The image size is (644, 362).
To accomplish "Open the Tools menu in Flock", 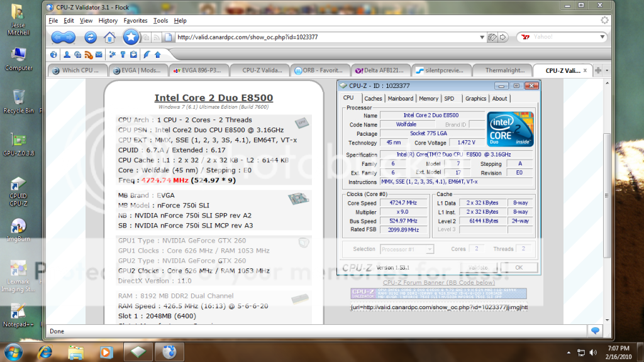I will (x=160, y=20).
